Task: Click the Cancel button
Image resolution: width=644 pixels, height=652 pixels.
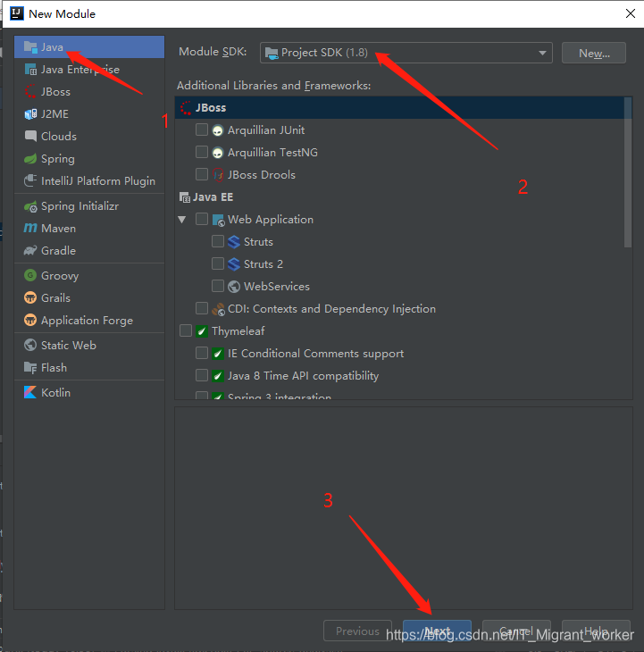Action: point(516,631)
